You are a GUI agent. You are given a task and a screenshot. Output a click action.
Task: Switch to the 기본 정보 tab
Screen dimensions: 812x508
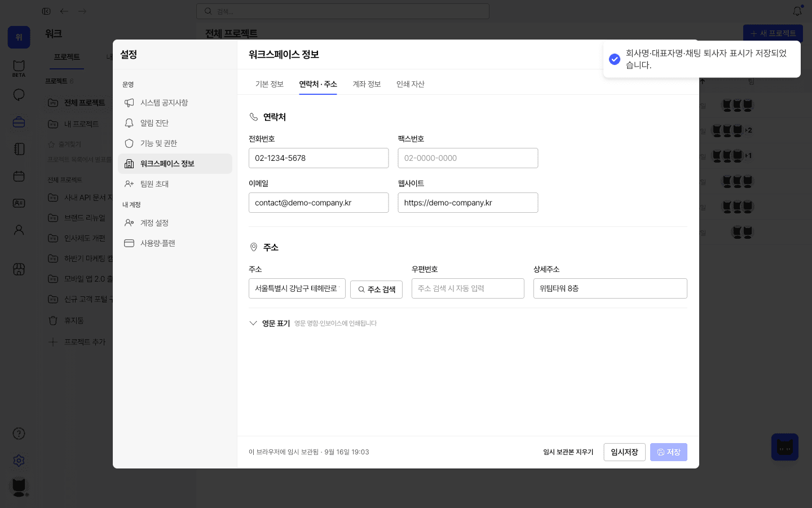(x=269, y=84)
